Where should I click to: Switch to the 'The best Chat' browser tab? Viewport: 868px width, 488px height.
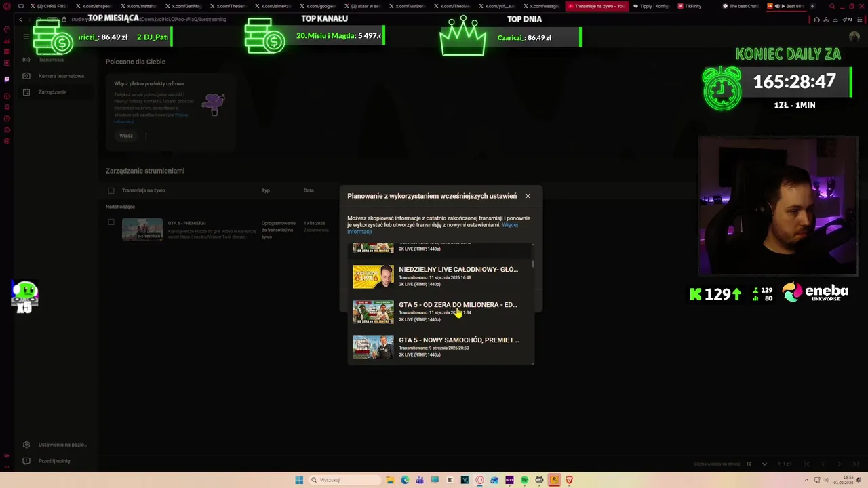741,6
